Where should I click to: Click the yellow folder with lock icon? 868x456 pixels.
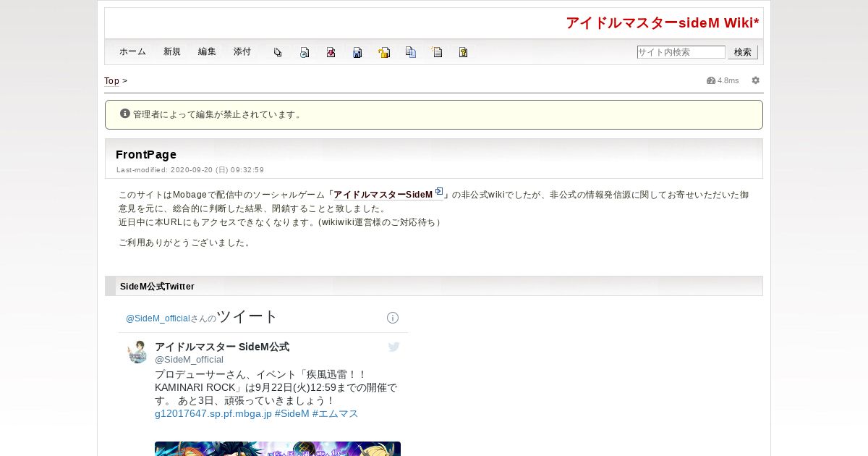pyautogui.click(x=384, y=52)
